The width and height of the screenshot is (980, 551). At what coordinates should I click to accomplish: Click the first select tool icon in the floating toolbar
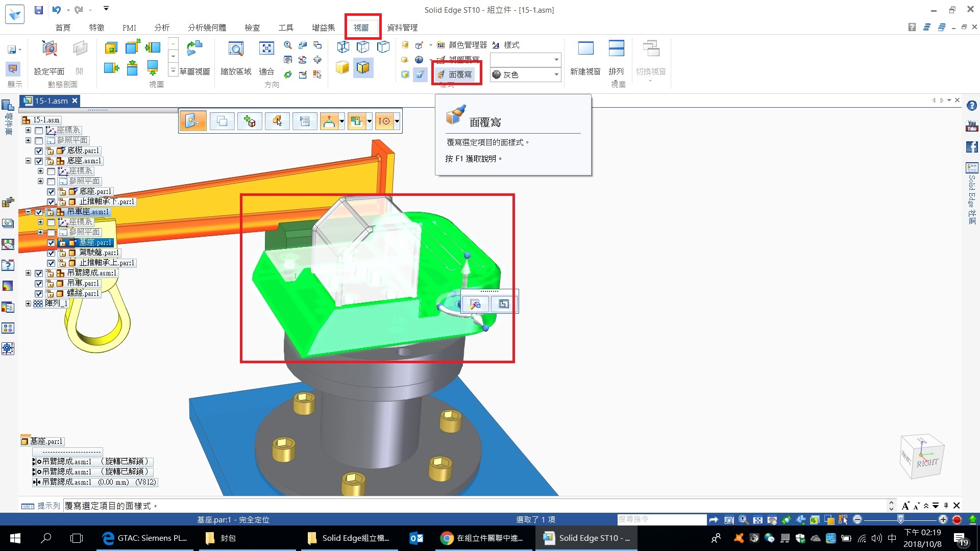click(x=193, y=121)
